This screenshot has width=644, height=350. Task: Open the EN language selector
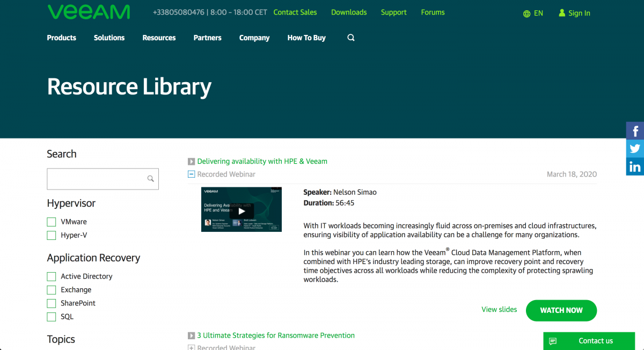click(x=538, y=13)
